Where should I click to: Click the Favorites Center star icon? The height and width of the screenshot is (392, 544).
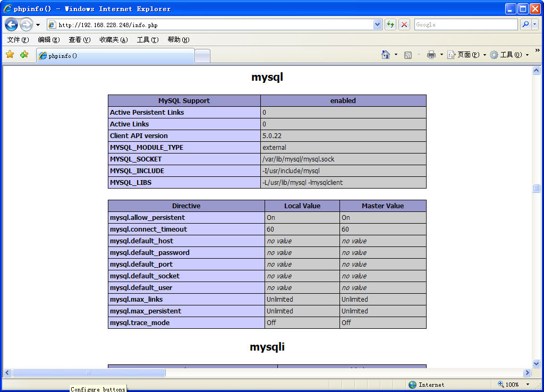[10, 55]
